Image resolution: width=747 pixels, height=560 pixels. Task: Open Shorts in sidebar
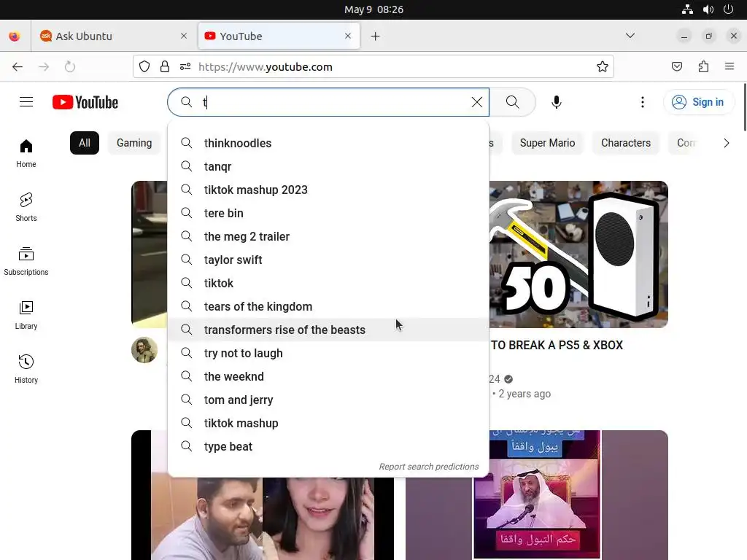[26, 207]
